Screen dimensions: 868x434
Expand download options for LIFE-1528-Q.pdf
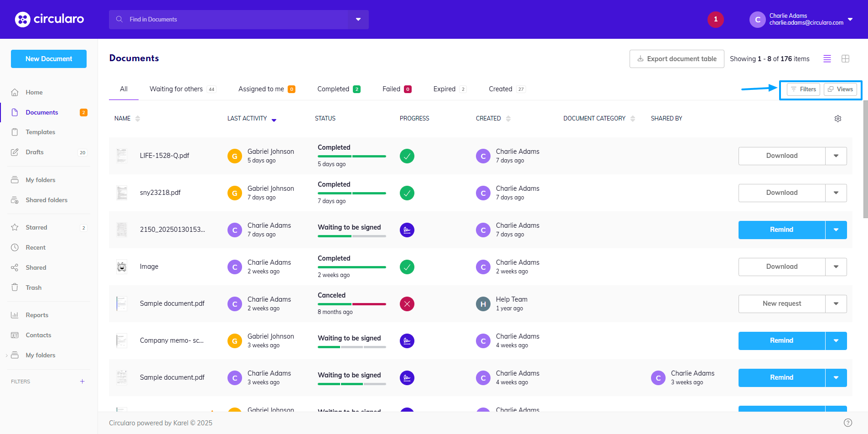[x=836, y=156]
